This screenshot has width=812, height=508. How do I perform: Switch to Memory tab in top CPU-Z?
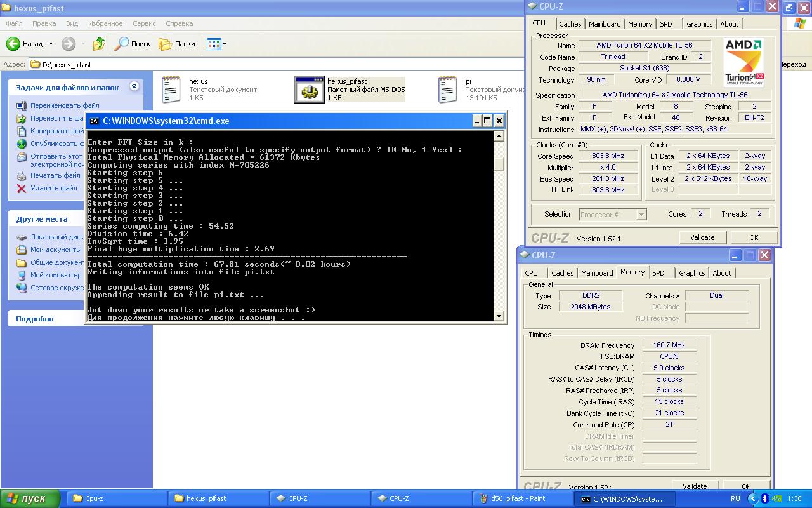tap(639, 24)
